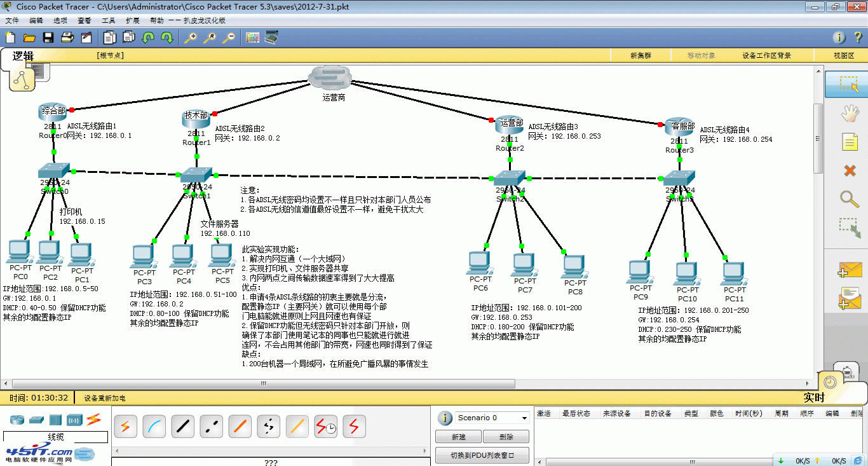The width and height of the screenshot is (868, 466).
Task: Click 新集群 button
Action: (x=641, y=56)
